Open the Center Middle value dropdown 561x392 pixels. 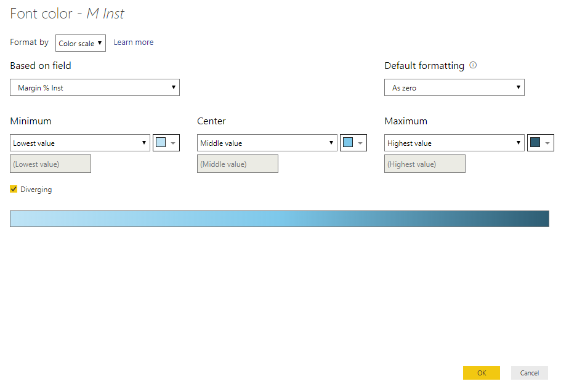pyautogui.click(x=267, y=142)
